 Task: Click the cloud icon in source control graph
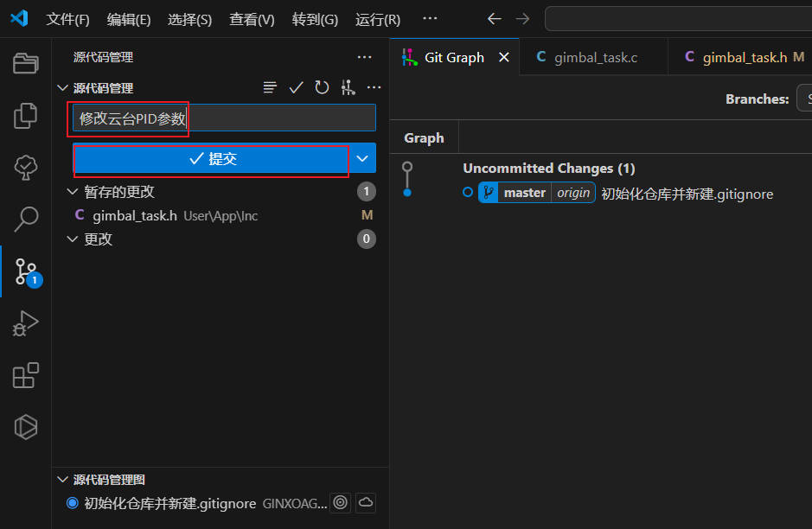[366, 502]
